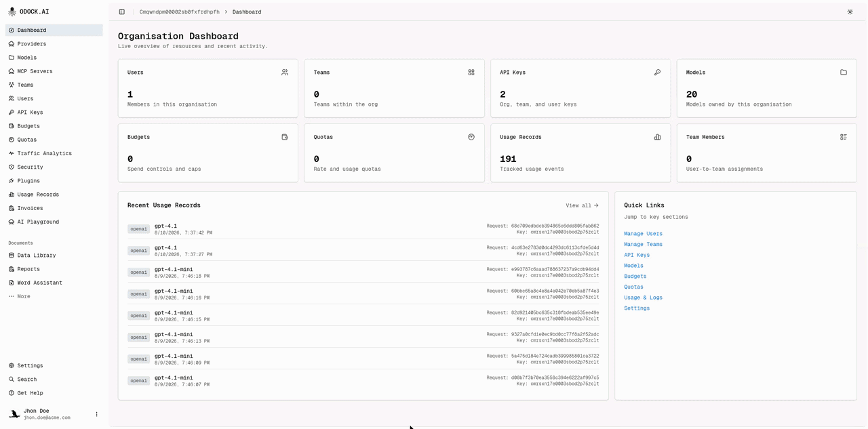868x429 pixels.
Task: Select the gpt-4.1-mini record at 7:46:09 PM
Action: tap(363, 359)
